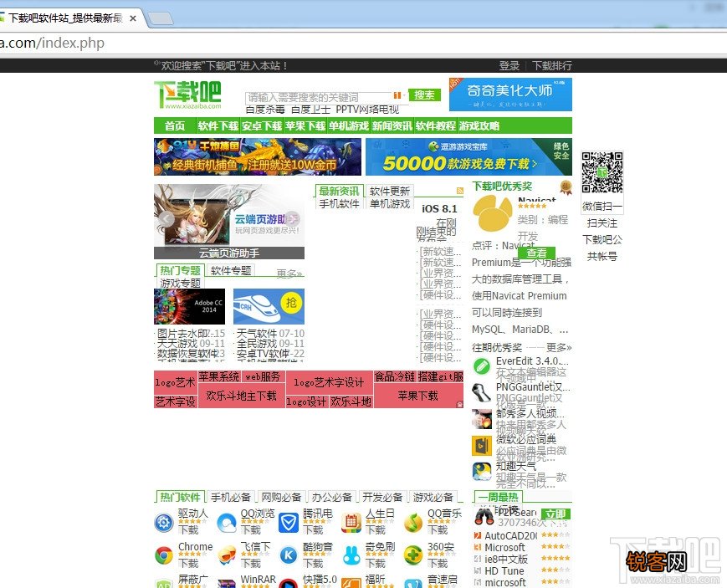Open 游戏攻略 in navigation bar
This screenshot has width=727, height=588.
tap(479, 125)
